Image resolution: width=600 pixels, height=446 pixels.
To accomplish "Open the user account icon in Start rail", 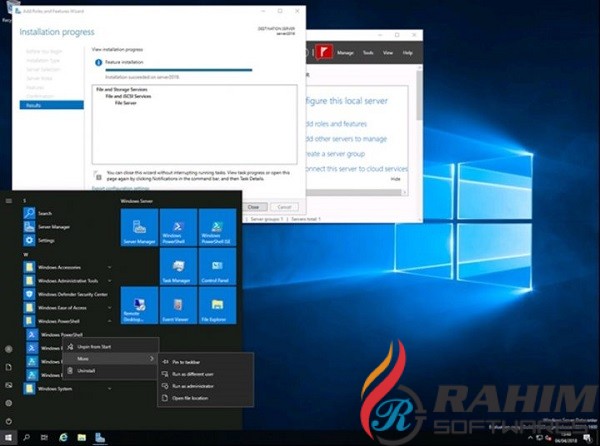I will coord(8,349).
